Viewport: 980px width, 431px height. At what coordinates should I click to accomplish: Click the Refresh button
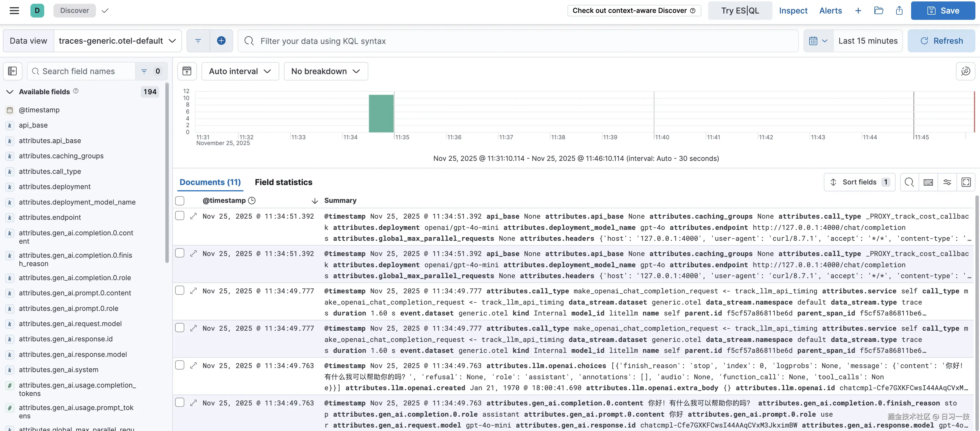pos(941,40)
